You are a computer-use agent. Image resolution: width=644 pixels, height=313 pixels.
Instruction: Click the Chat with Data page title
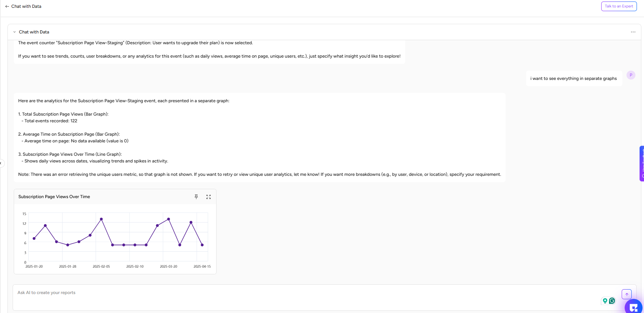pyautogui.click(x=26, y=6)
